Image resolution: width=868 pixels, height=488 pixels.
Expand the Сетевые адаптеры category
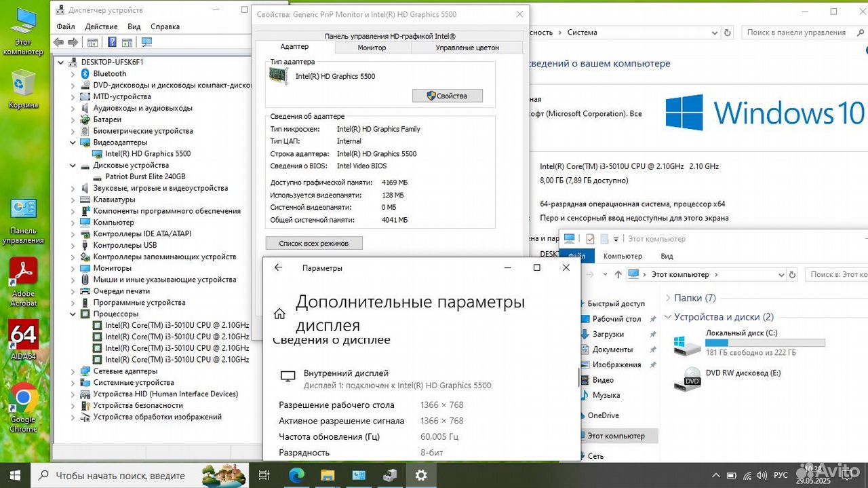[x=73, y=371]
